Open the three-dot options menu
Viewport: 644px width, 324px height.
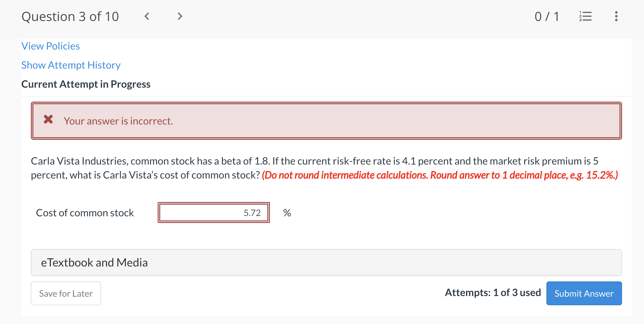pyautogui.click(x=616, y=16)
